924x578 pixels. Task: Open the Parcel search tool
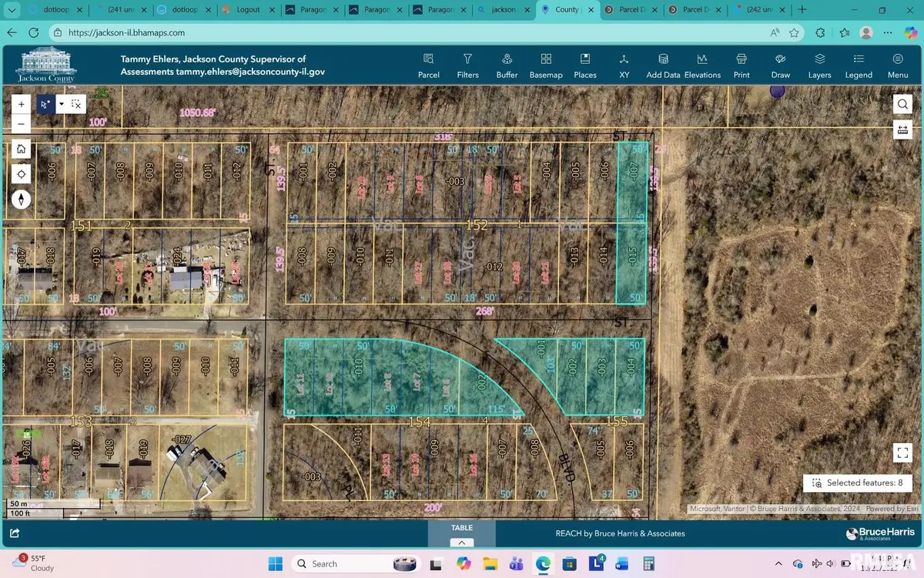point(428,65)
